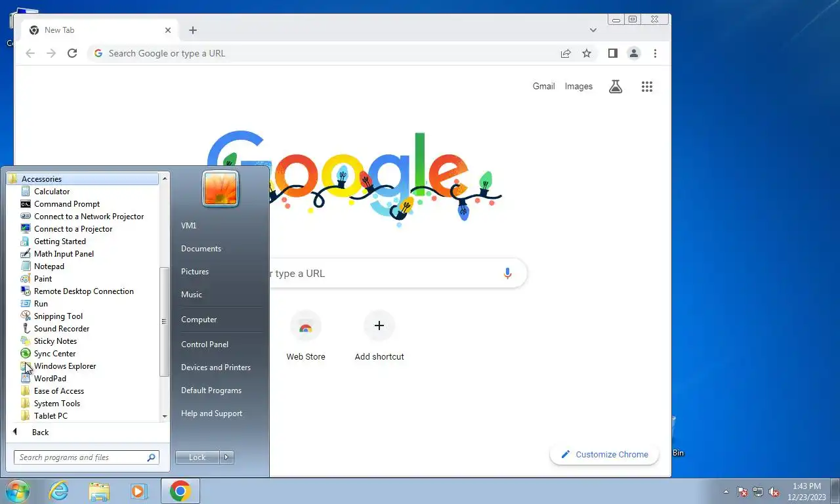Share this page icon in address bar
The image size is (840, 504).
[566, 54]
